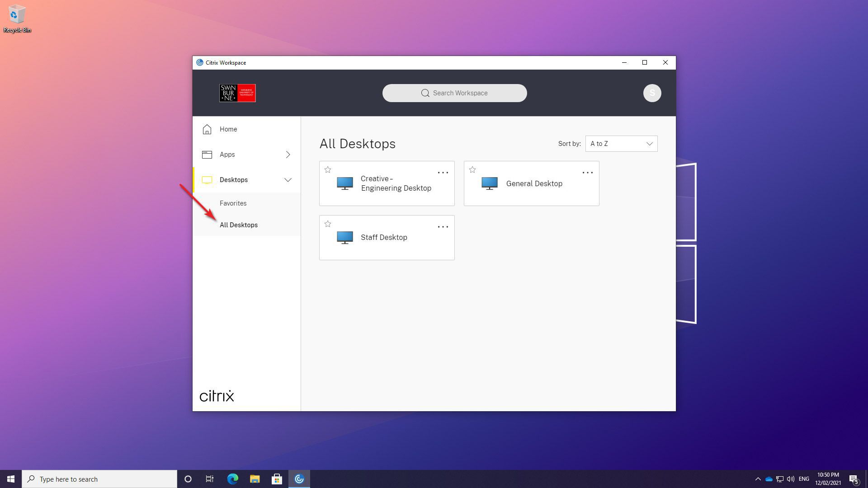Image resolution: width=868 pixels, height=488 pixels.
Task: Select Favorites under Desktops
Action: (233, 203)
